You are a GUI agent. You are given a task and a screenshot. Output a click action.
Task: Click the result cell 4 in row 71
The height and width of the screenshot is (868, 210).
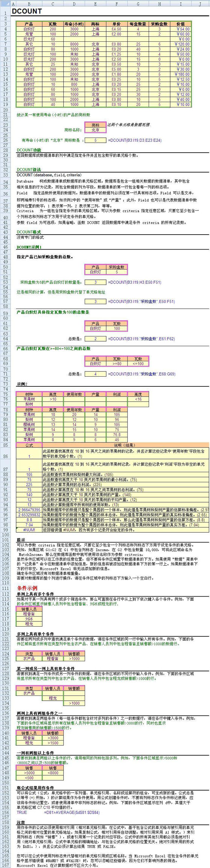[x=96, y=374]
